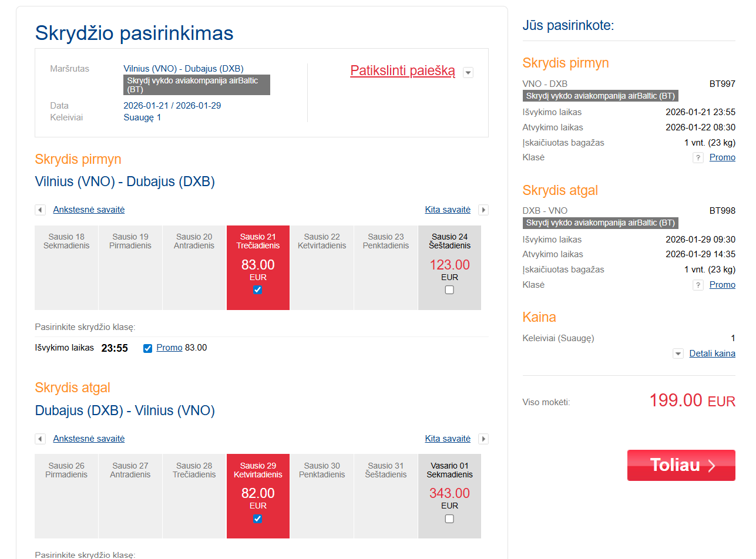Click question mark icon for return class

pyautogui.click(x=698, y=285)
